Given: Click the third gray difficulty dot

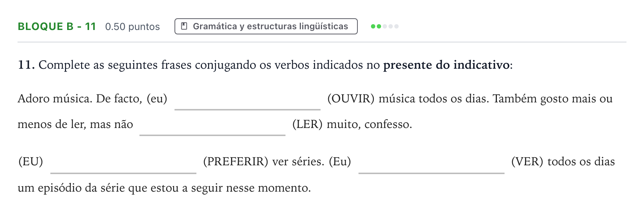Looking at the screenshot, I should [x=385, y=26].
